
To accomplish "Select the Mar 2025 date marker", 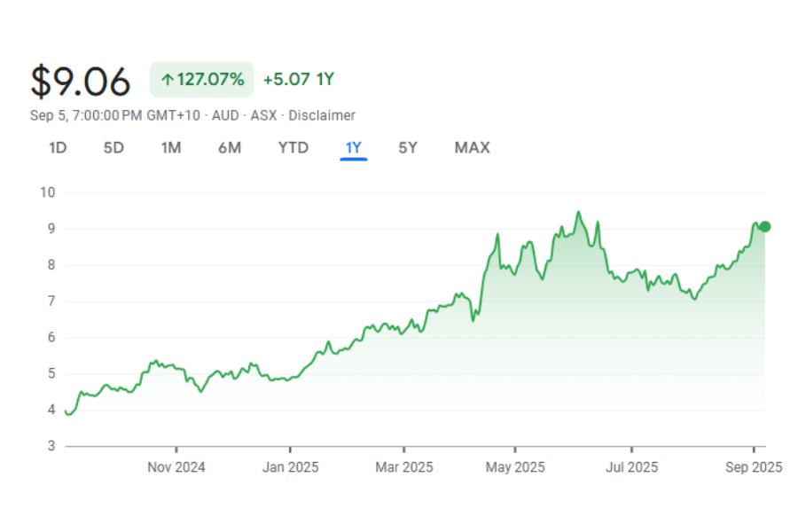I will (403, 467).
